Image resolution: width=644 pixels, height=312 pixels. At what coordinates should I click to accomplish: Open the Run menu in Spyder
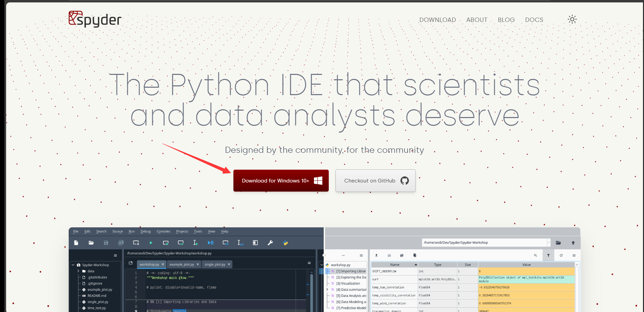[x=132, y=231]
